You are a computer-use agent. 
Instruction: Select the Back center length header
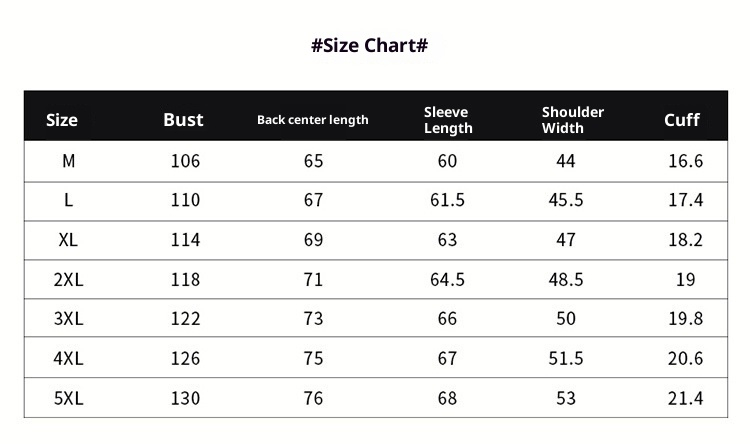pyautogui.click(x=313, y=120)
